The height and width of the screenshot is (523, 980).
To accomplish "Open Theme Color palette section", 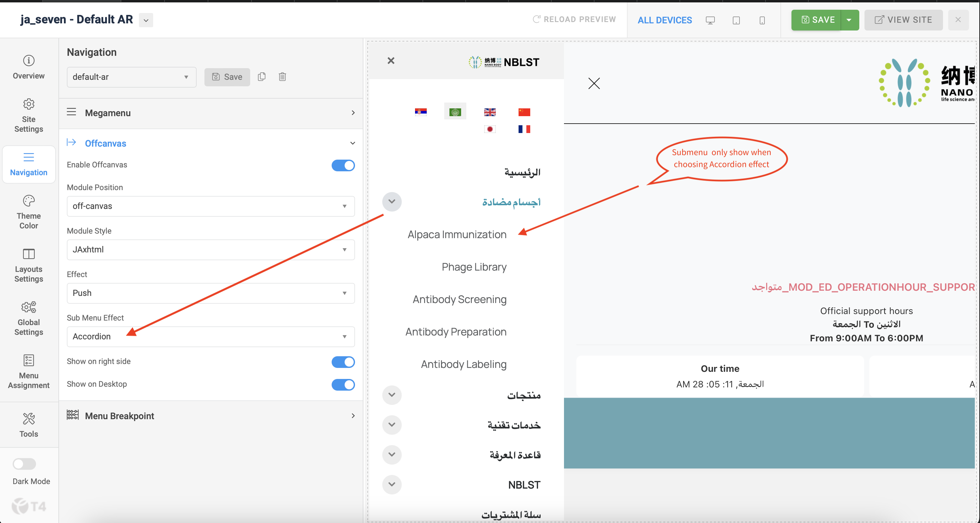I will [29, 212].
